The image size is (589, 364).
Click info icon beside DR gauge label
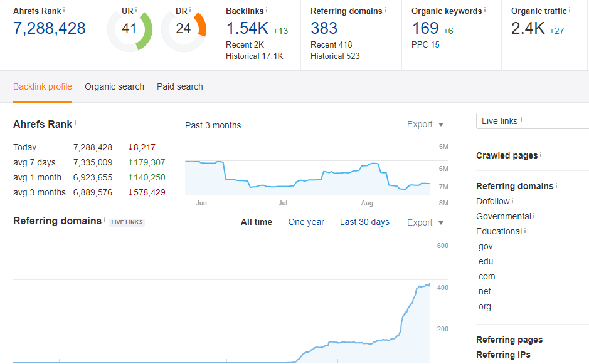[x=190, y=9]
